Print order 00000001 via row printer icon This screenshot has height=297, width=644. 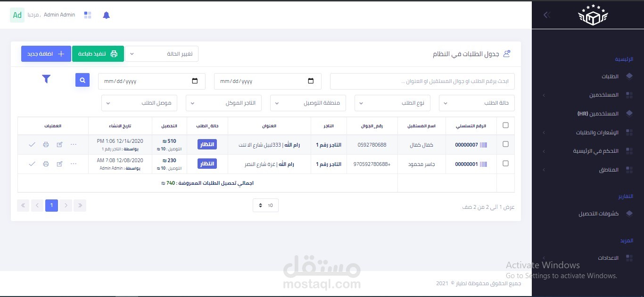pos(46,164)
